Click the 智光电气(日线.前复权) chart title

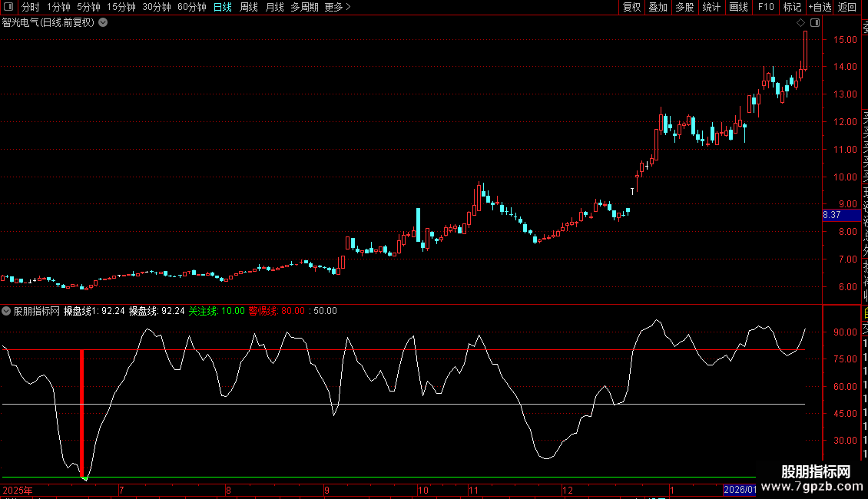[x=48, y=23]
